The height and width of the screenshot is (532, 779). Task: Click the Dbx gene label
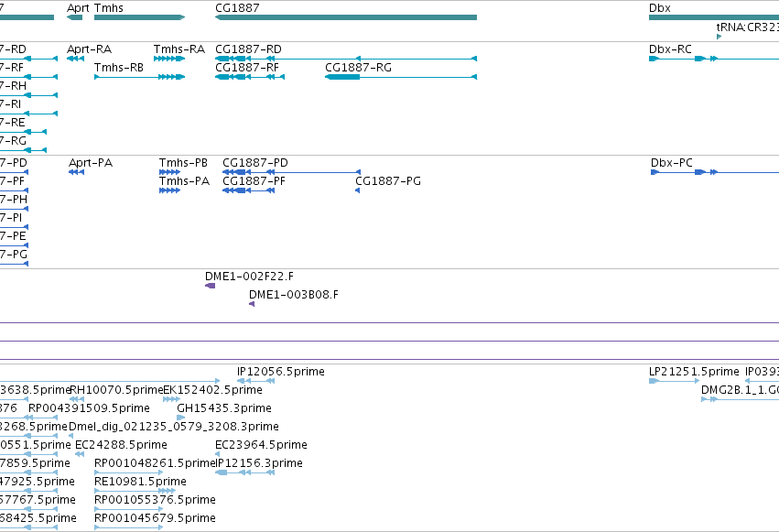[660, 8]
